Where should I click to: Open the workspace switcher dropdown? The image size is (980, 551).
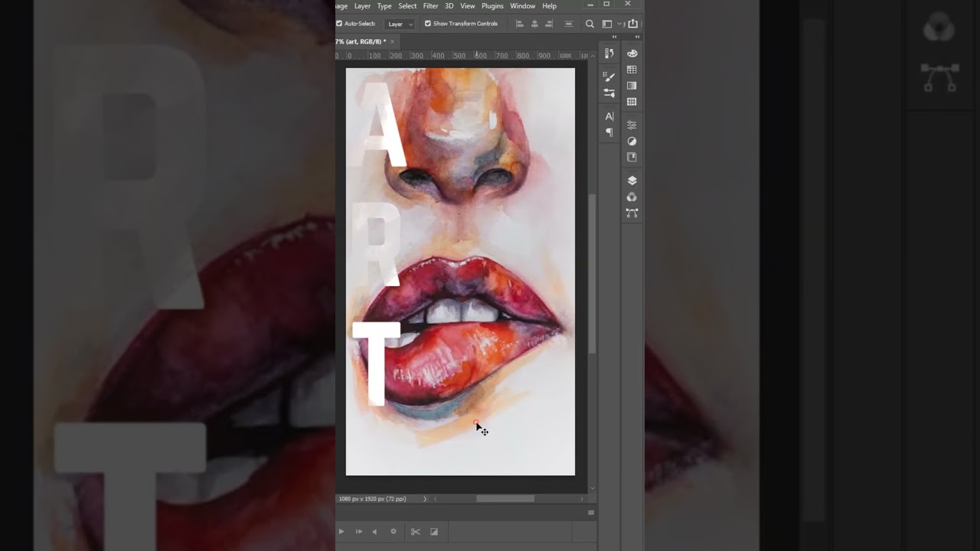[x=609, y=24]
